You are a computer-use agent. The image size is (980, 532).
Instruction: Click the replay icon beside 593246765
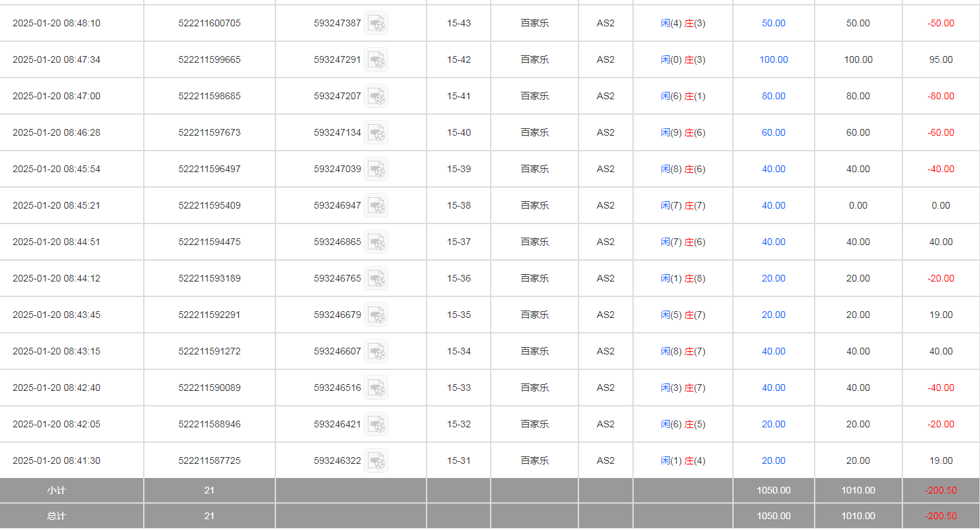pyautogui.click(x=376, y=279)
